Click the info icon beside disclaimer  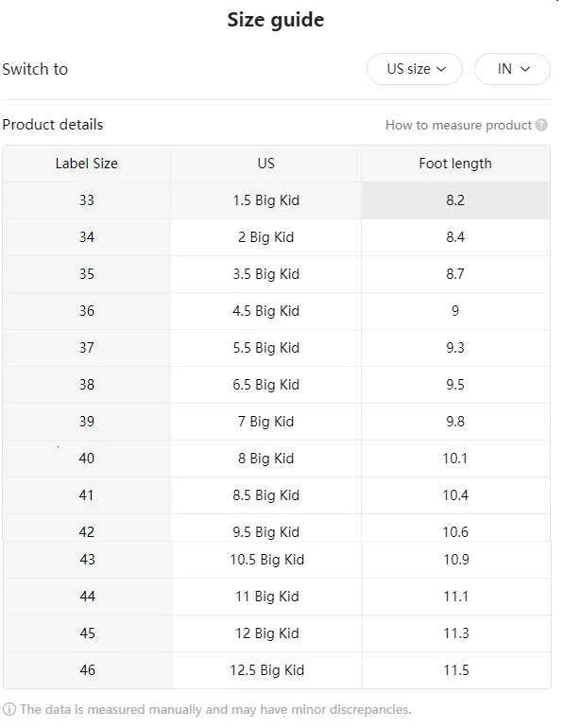pyautogui.click(x=9, y=709)
